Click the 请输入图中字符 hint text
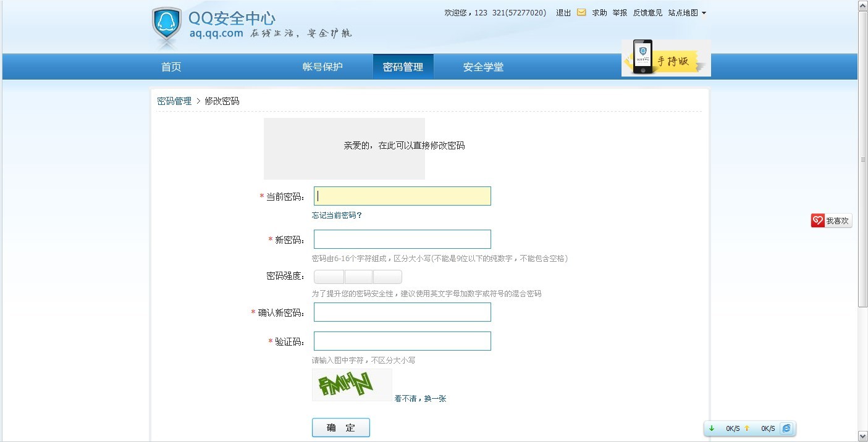Screen dimensions: 868x442 tap(363, 360)
